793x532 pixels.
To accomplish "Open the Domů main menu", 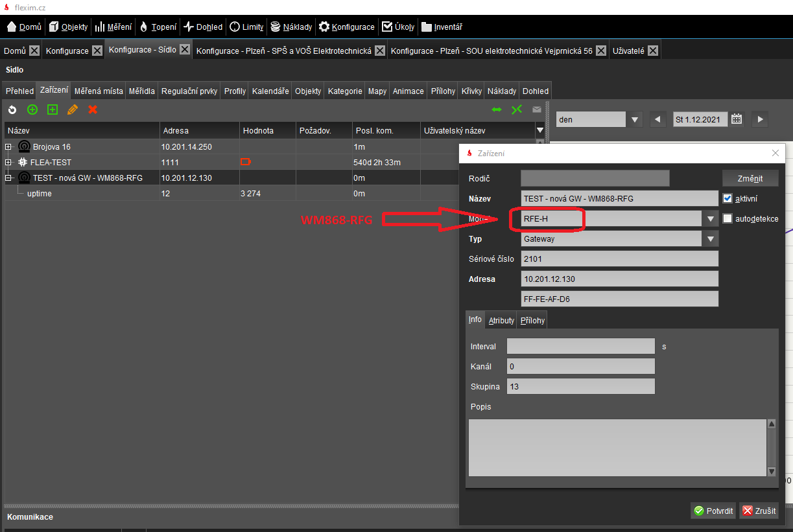I will 24,27.
